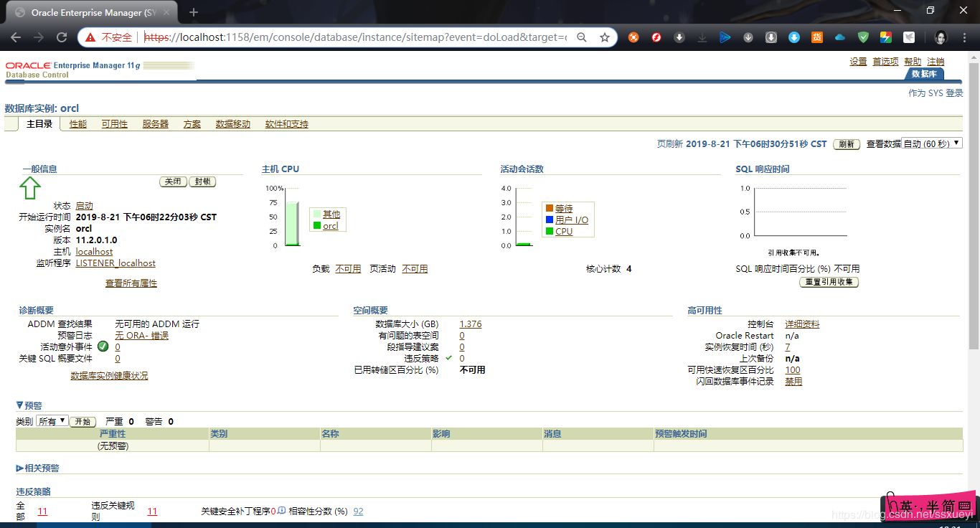Image resolution: width=980 pixels, height=528 pixels.
Task: Click the green CPU legend swatch in sessions chart
Action: click(549, 231)
